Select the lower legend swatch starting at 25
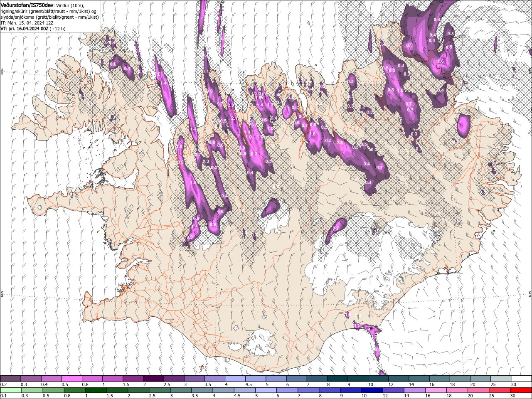 (500, 390)
